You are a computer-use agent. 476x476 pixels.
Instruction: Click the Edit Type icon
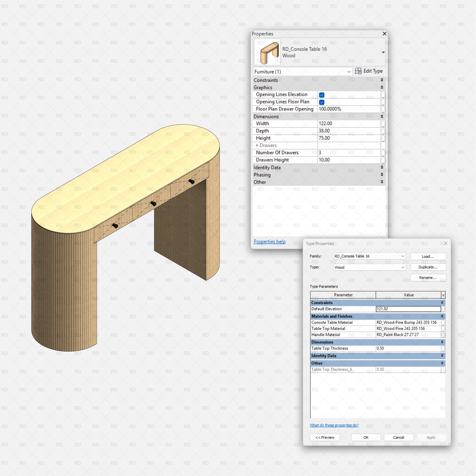click(x=358, y=71)
